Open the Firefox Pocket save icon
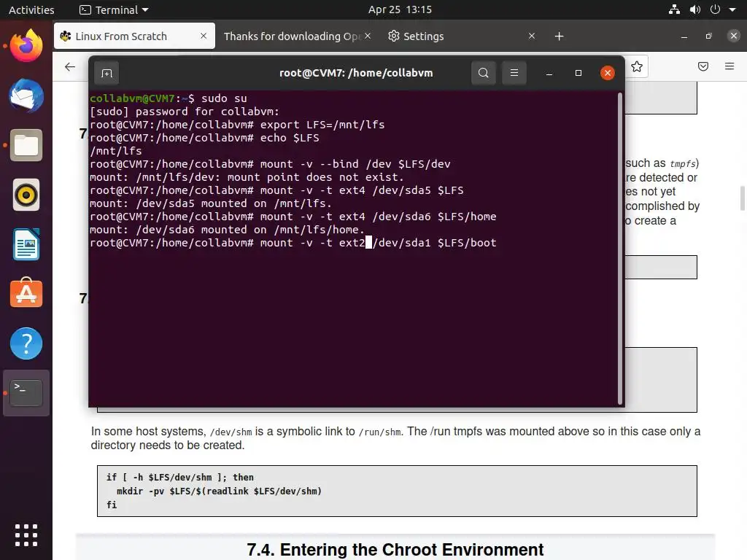Screen dimensions: 747x560 703,66
